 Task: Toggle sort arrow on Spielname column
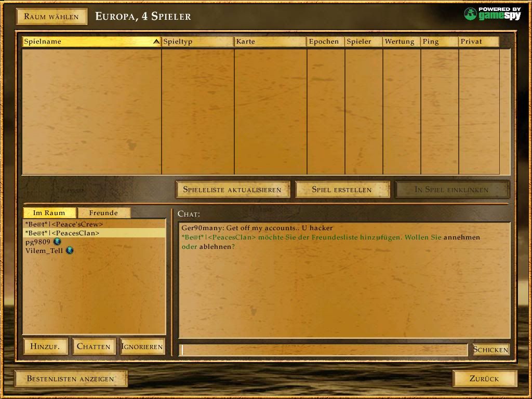click(156, 42)
